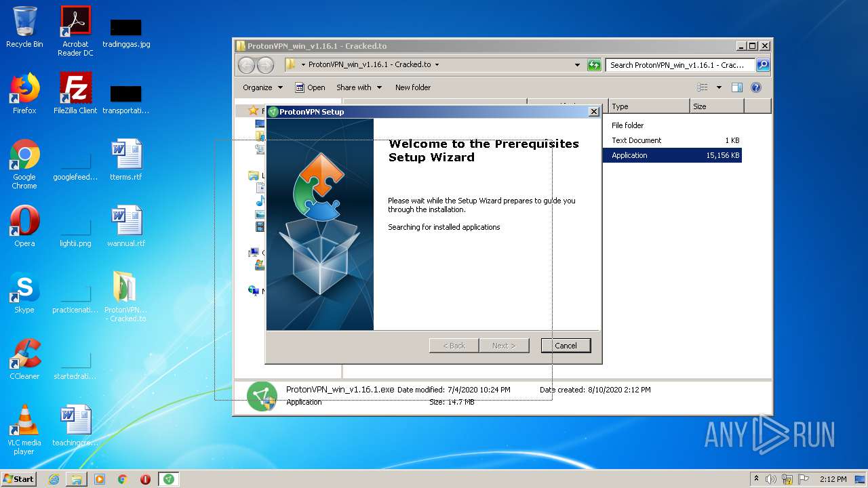Close the ProtonVPN Setup dialog

[x=594, y=112]
